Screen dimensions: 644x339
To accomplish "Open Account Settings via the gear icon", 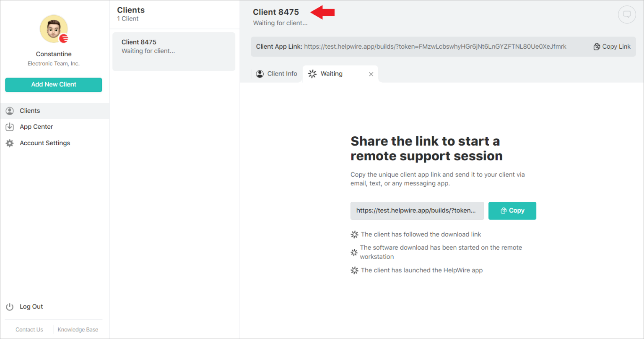I will click(9, 143).
